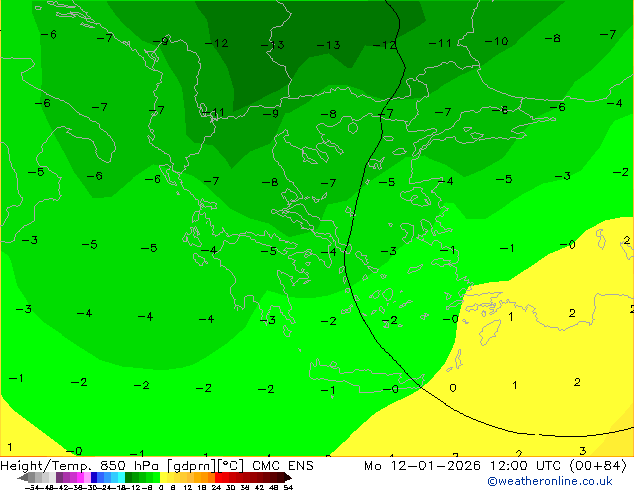Viewport: 634px width, 490px height.
Task: Click the "12:00 UTC" time text
Action: click(525, 466)
